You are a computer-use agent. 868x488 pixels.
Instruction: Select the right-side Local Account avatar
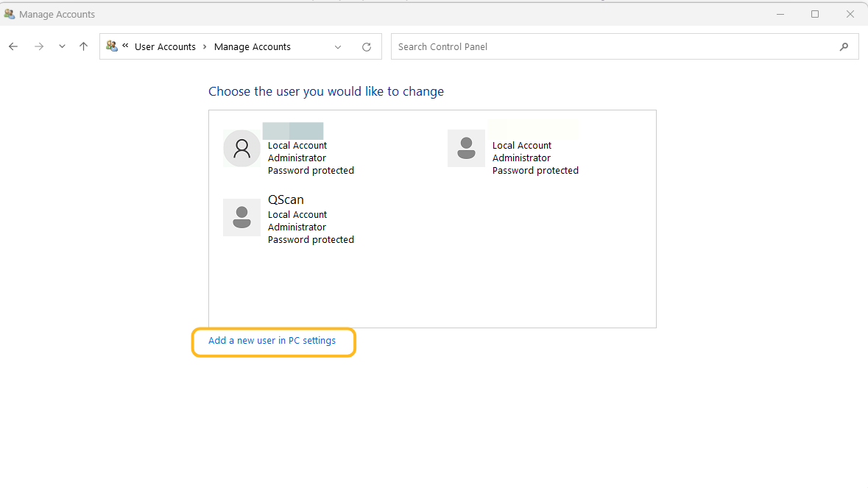(466, 148)
